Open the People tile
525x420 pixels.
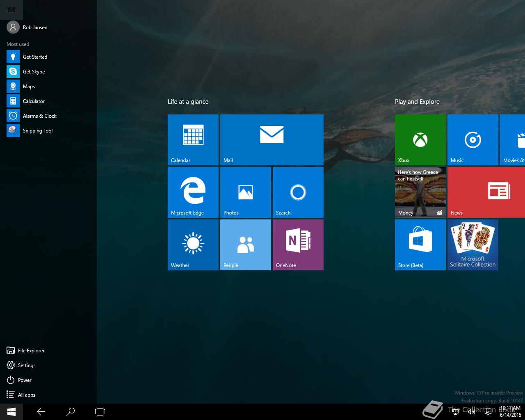pyautogui.click(x=246, y=245)
